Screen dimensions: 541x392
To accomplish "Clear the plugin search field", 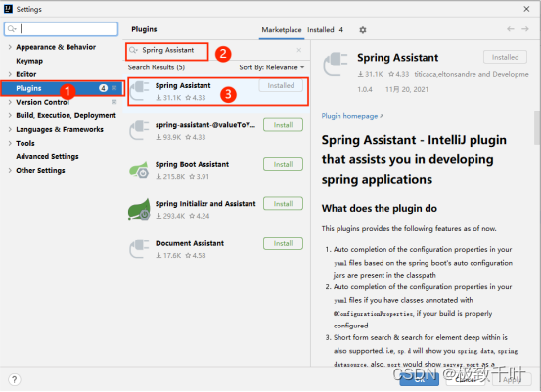I will pyautogui.click(x=299, y=50).
